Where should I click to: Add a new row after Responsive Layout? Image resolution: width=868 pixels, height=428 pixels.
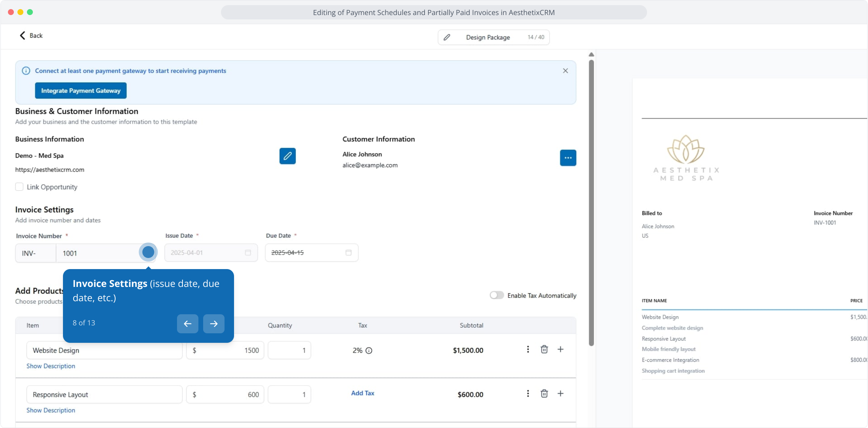coord(560,394)
